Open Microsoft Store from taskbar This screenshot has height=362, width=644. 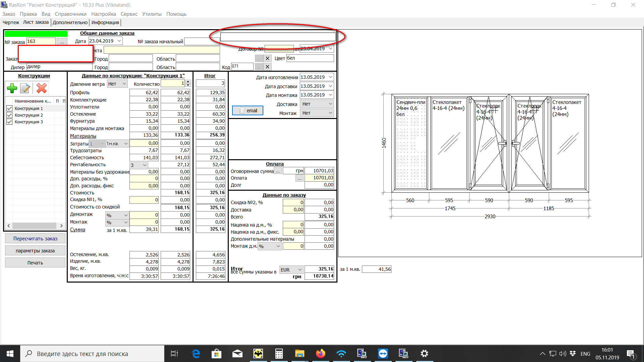(x=217, y=354)
